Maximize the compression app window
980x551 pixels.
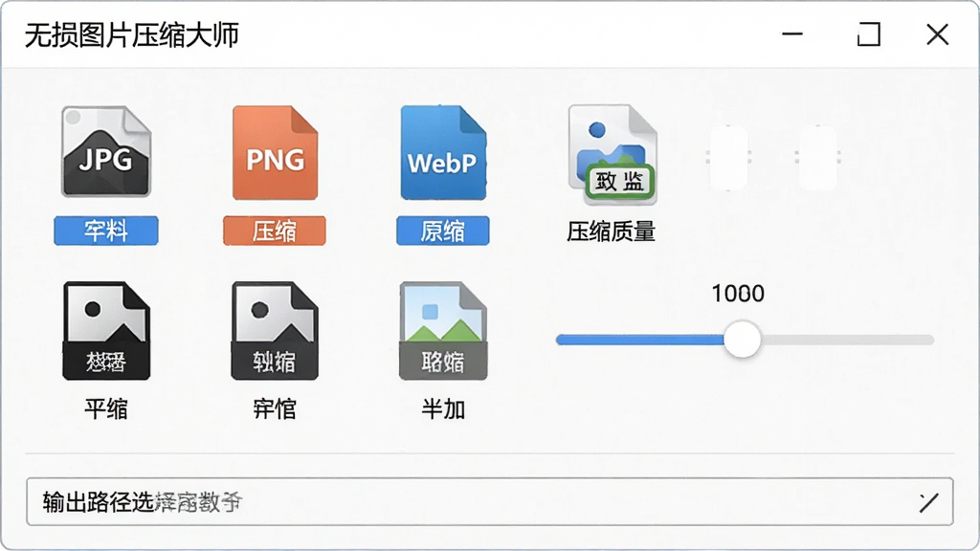point(869,34)
